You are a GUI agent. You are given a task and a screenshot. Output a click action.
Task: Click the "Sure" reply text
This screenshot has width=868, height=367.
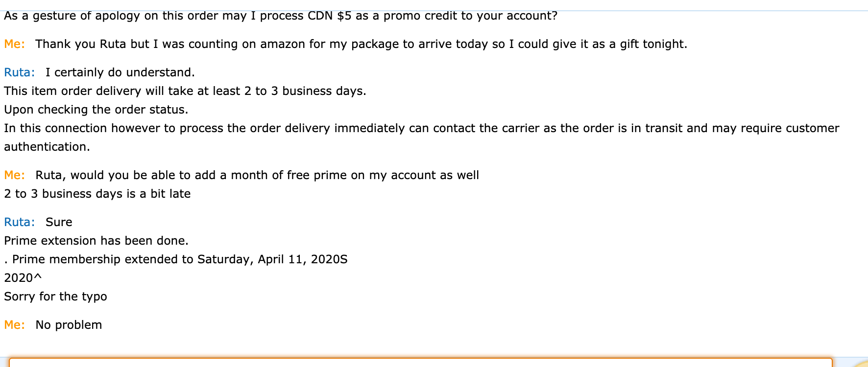click(59, 222)
